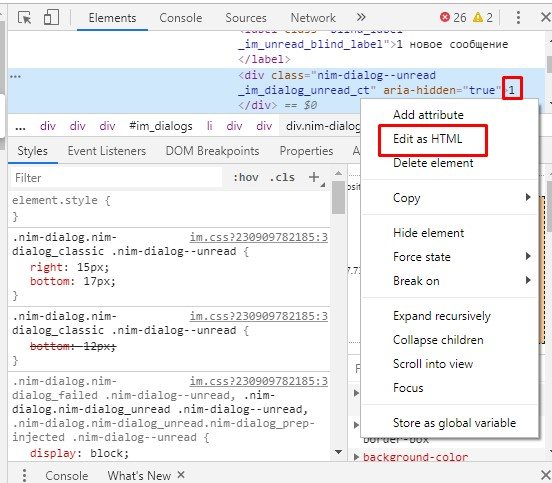
Task: Switch to the Elements tab
Action: pyautogui.click(x=112, y=18)
